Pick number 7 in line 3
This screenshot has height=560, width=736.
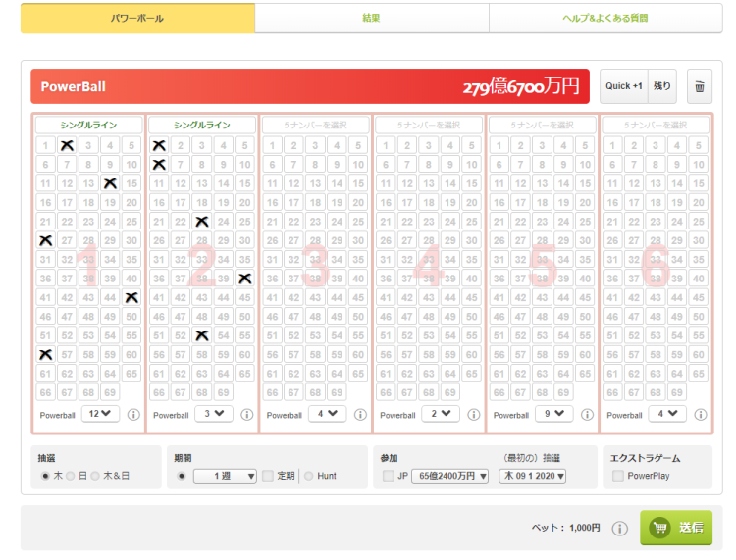point(293,165)
